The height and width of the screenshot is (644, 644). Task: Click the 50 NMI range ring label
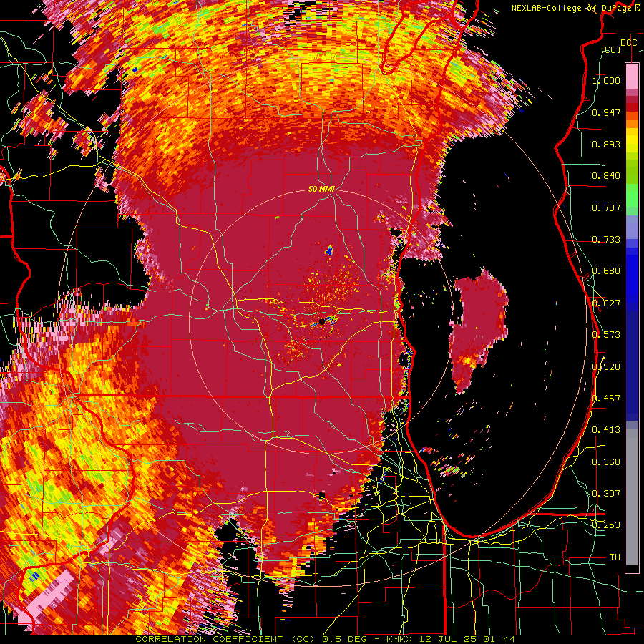[321, 189]
